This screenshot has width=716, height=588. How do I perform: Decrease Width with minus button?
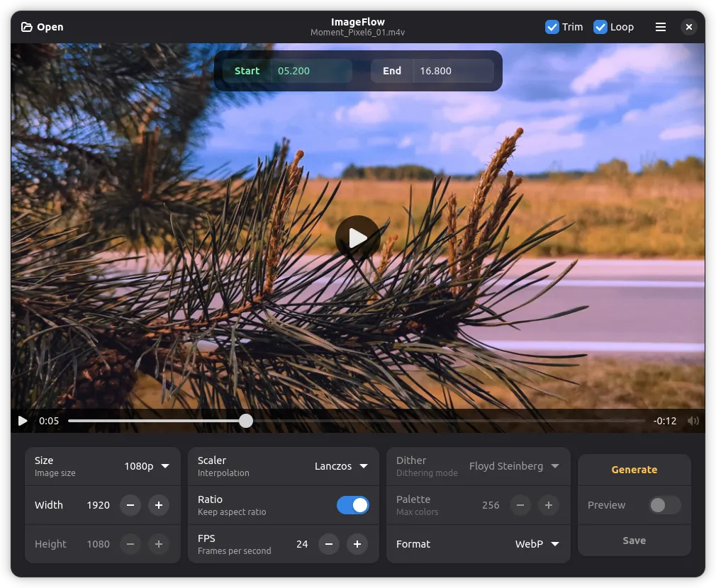click(x=130, y=505)
